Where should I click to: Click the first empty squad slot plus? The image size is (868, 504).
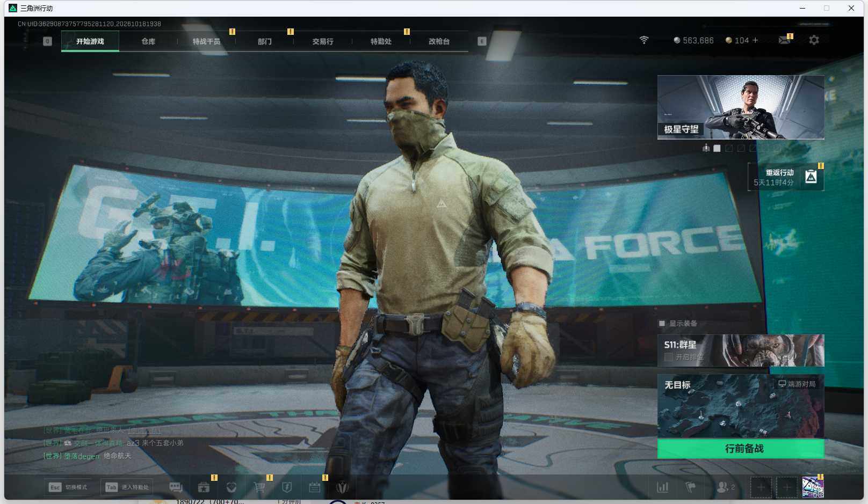tap(761, 487)
